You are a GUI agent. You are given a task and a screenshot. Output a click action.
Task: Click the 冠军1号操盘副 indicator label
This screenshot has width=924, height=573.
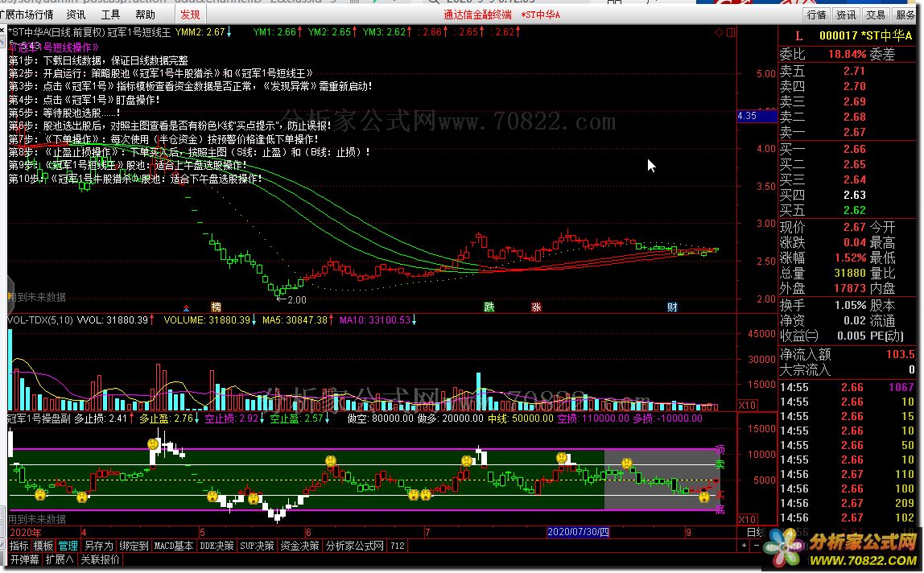(x=39, y=418)
